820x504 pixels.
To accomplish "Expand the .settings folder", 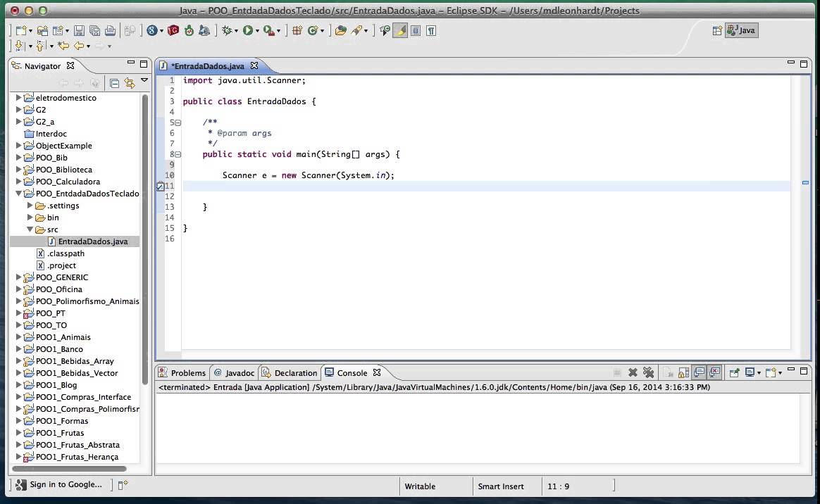I will pos(30,206).
